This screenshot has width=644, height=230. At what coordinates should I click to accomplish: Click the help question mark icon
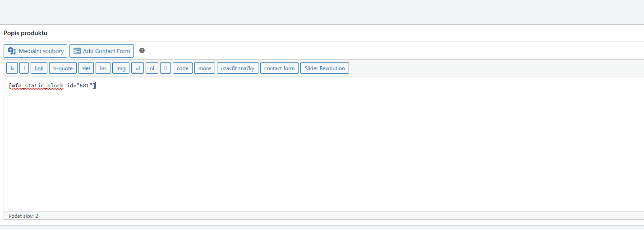tap(142, 50)
